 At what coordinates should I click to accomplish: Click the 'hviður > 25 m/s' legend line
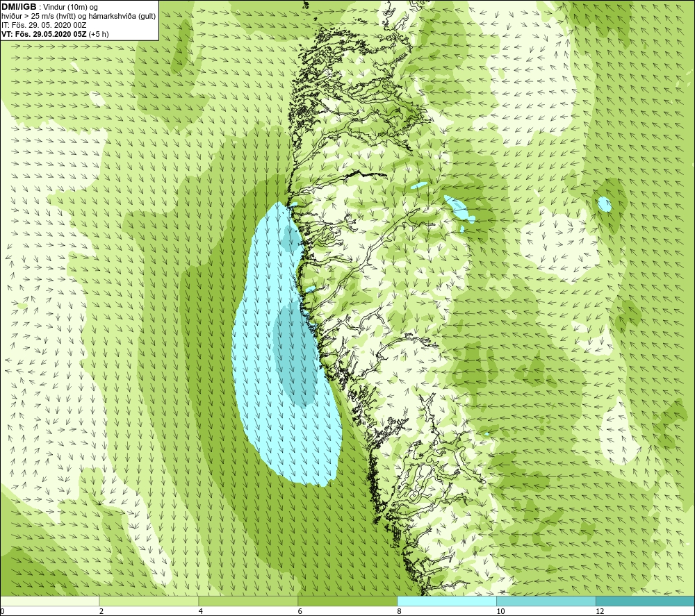point(79,16)
